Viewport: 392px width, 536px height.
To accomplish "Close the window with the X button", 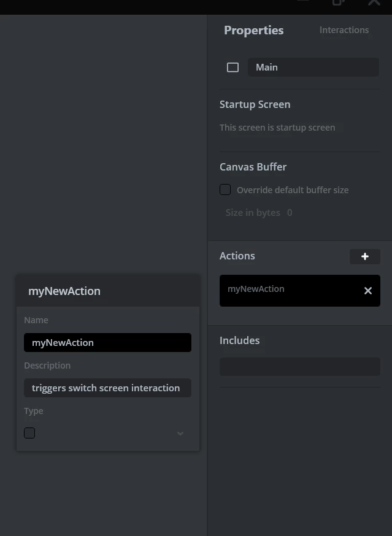I will click(x=374, y=2).
